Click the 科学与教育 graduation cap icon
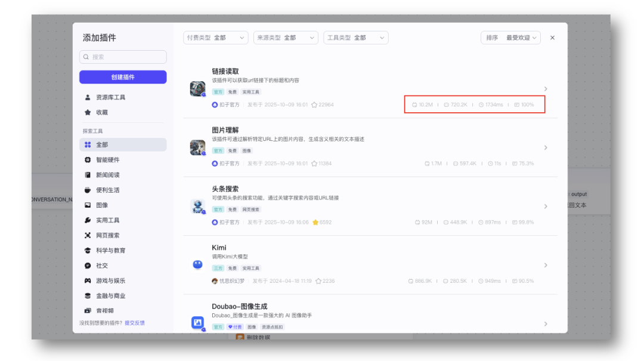Viewport: 644px width, 361px height. tap(88, 251)
